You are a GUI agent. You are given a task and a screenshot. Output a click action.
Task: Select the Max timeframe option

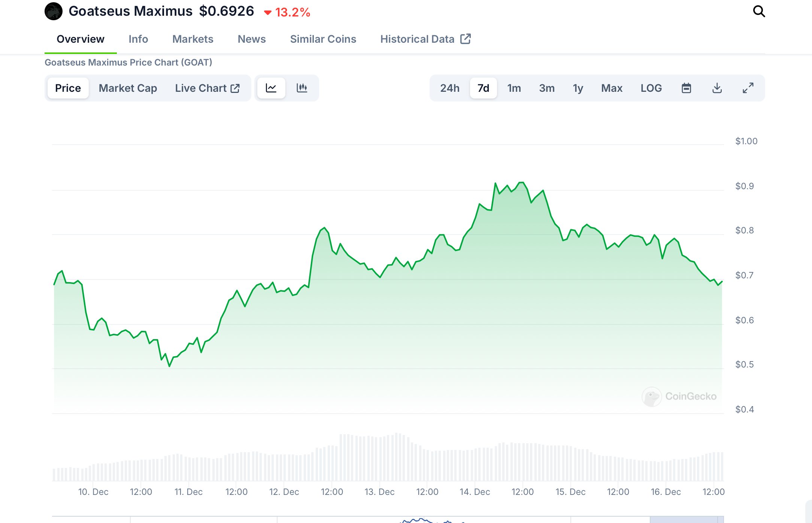(x=612, y=88)
